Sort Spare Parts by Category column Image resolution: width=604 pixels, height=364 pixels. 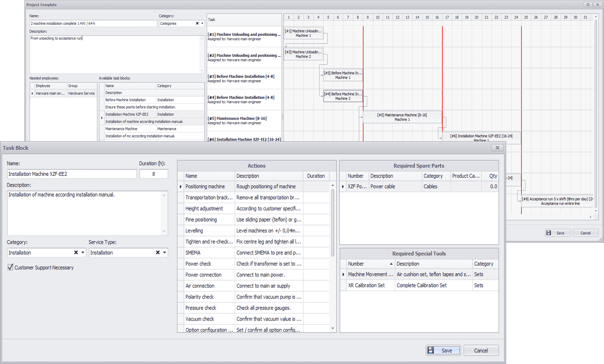(x=436, y=176)
